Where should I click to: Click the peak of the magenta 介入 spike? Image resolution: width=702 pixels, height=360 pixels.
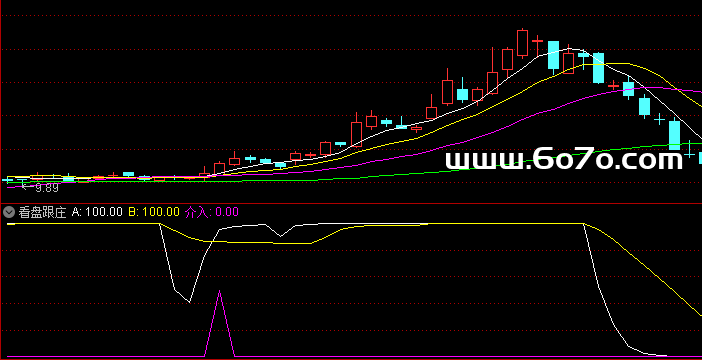pyautogui.click(x=219, y=291)
